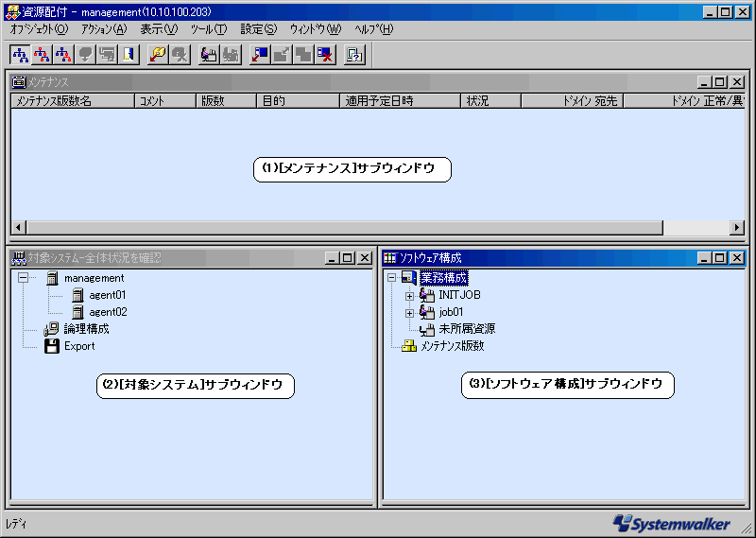Open the アクション(A) menu
The height and width of the screenshot is (538, 756).
tap(104, 29)
